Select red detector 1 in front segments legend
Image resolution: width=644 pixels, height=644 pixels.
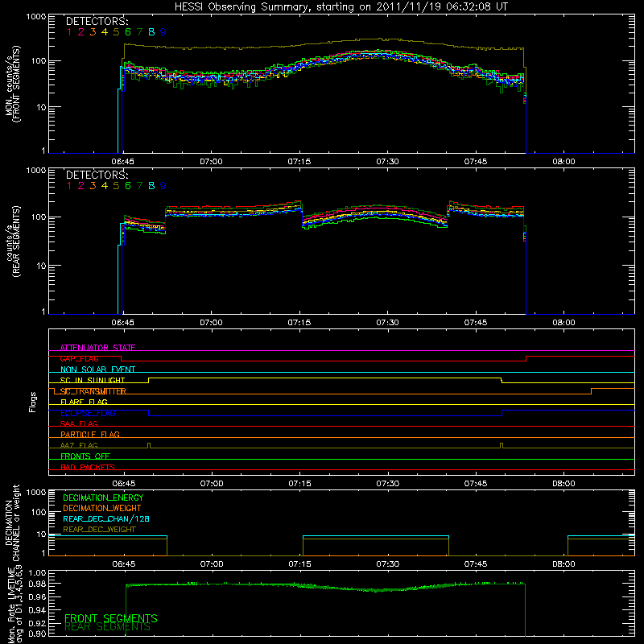click(69, 32)
